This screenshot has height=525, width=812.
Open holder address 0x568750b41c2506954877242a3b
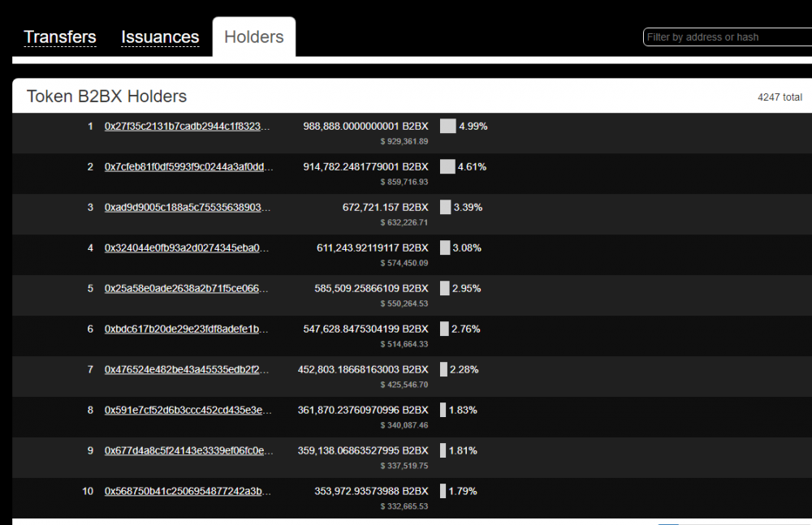[x=188, y=491]
